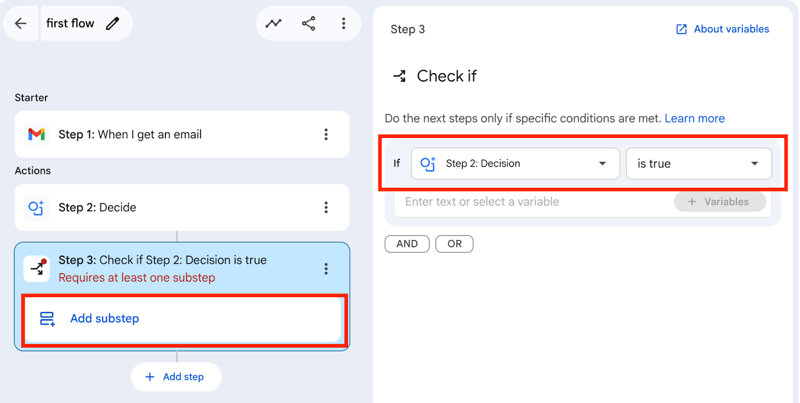Image resolution: width=800 pixels, height=403 pixels.
Task: Open Step 1 more options menu
Action: (326, 134)
